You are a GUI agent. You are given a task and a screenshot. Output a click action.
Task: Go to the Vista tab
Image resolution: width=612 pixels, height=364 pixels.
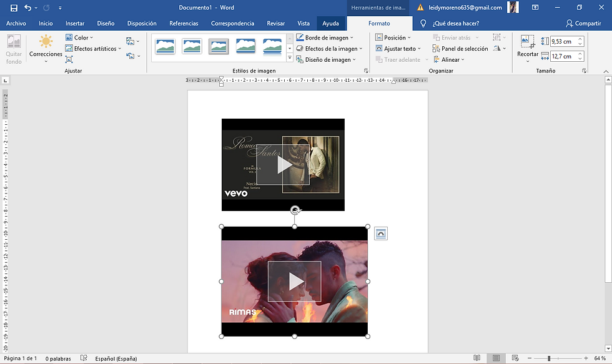(x=304, y=23)
